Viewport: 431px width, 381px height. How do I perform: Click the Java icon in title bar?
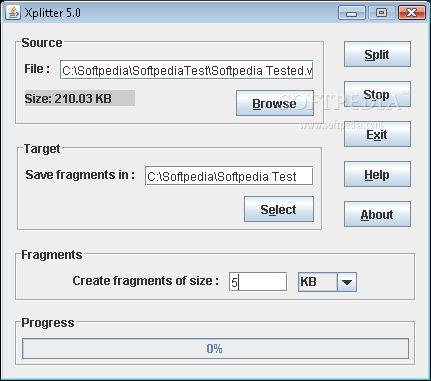coord(13,13)
